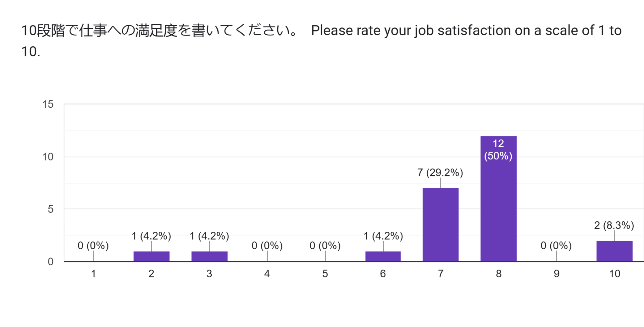The height and width of the screenshot is (327, 644).
Task: Click the x-axis label 9
Action: (556, 274)
